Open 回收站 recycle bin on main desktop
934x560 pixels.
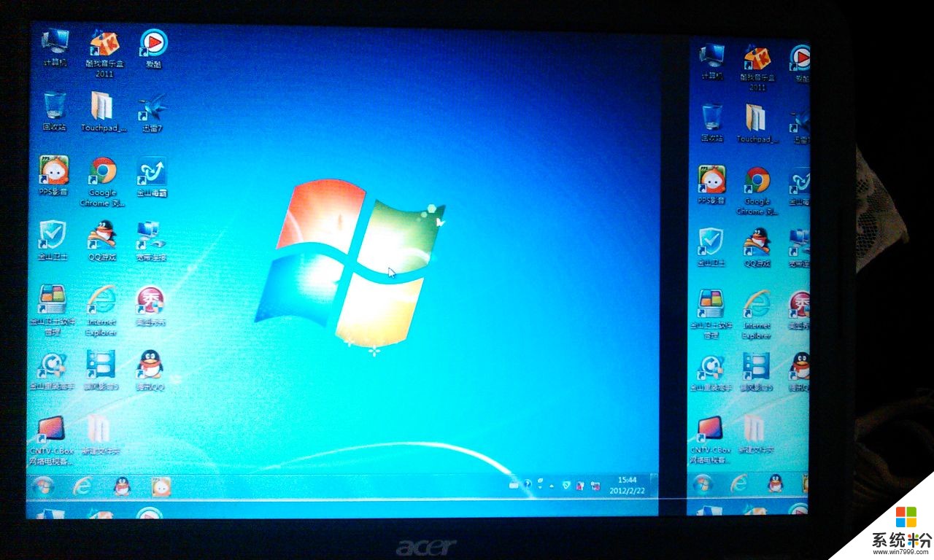tap(54, 112)
